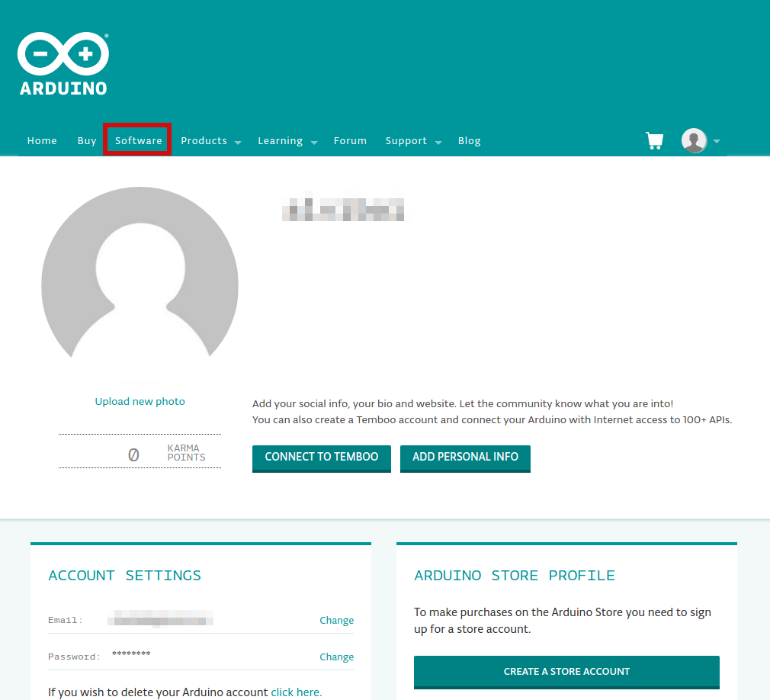This screenshot has height=700, width=770.
Task: Open the Blog menu item
Action: coord(470,141)
